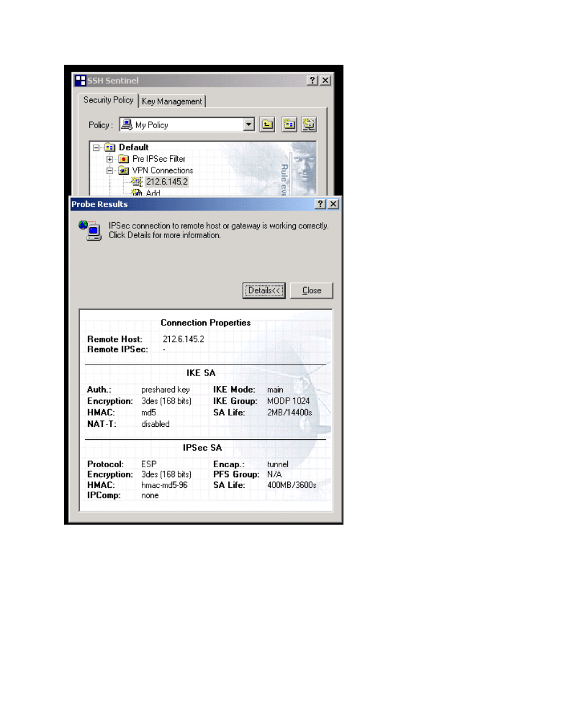Click the first policy folder icon button
583x728 pixels.
pyautogui.click(x=267, y=125)
